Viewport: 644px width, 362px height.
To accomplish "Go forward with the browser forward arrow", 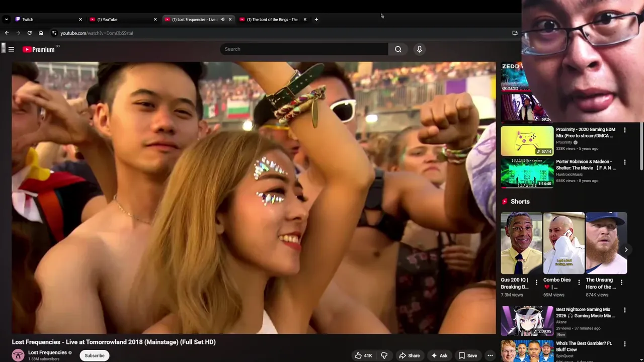I will click(x=18, y=33).
